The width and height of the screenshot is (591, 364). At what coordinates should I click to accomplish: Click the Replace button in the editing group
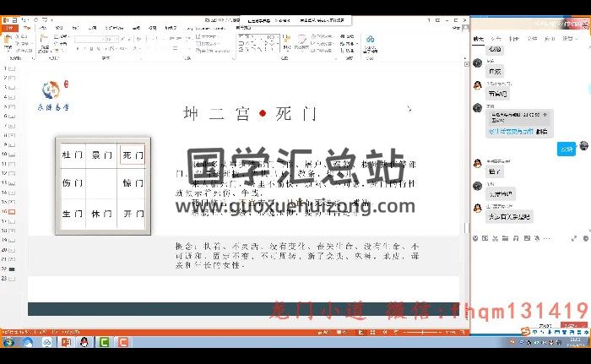pos(347,43)
